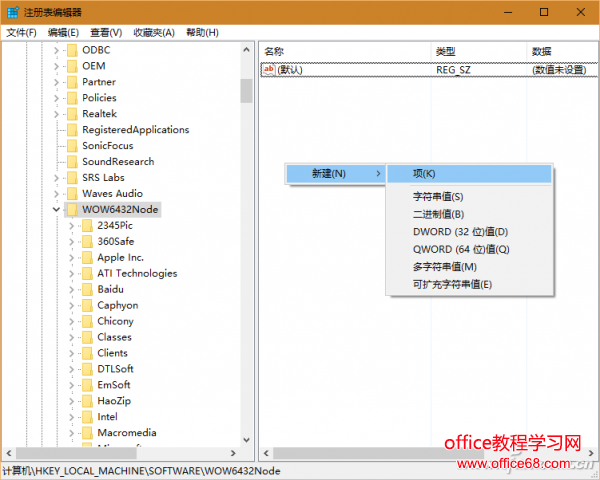
Task: Click tree pane scroll-up arrow
Action: [246, 49]
